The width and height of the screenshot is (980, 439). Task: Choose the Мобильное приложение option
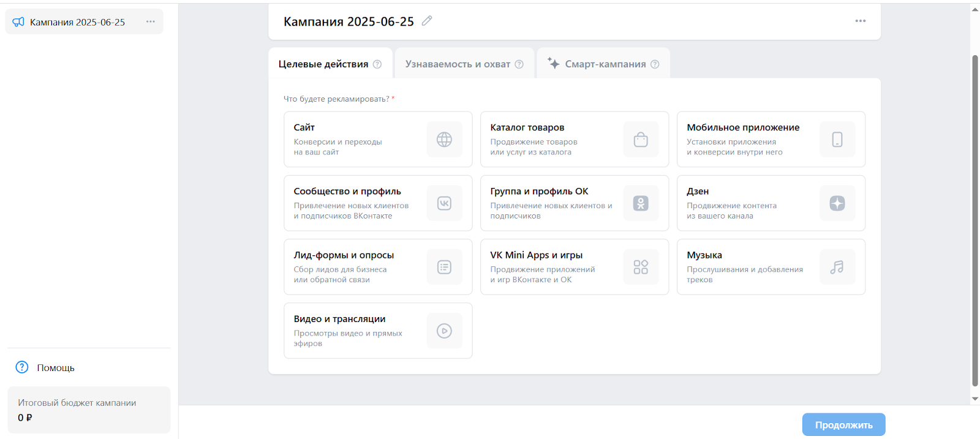[771, 139]
